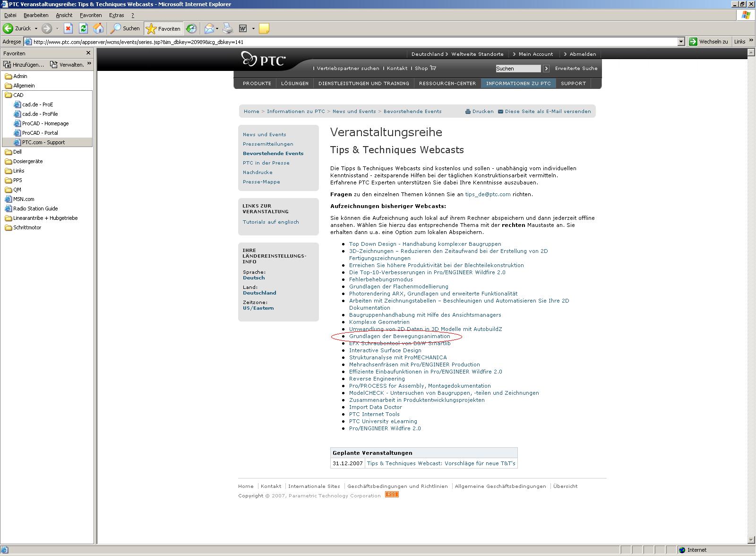The image size is (756, 556).
Task: Click the Internet zone status icon
Action: click(x=682, y=550)
